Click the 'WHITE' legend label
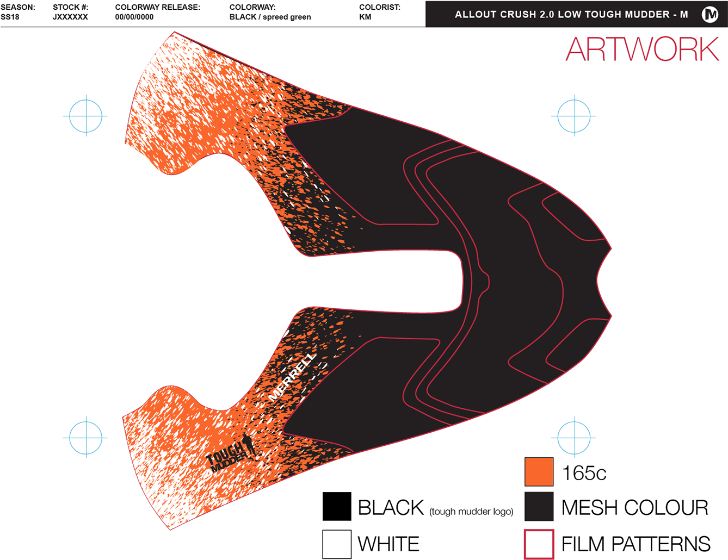Viewport: 728px width, 560px height. [388, 544]
